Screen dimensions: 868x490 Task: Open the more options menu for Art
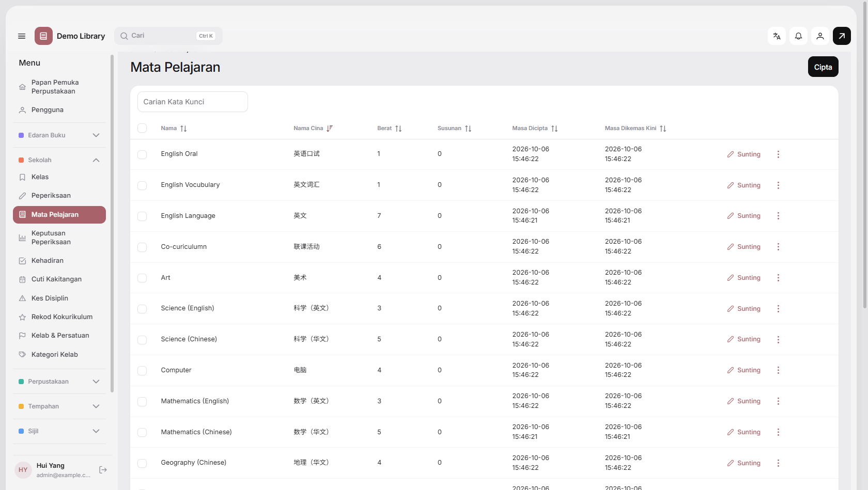coord(778,278)
